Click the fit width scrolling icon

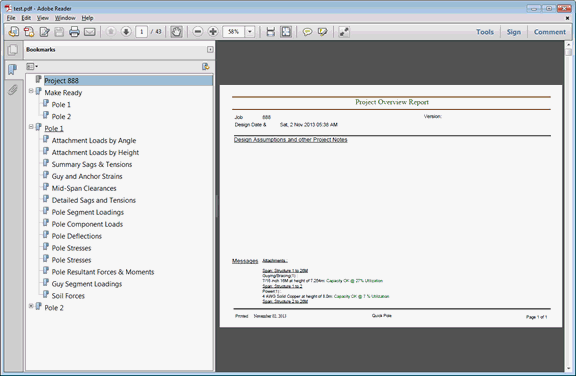[x=271, y=32]
